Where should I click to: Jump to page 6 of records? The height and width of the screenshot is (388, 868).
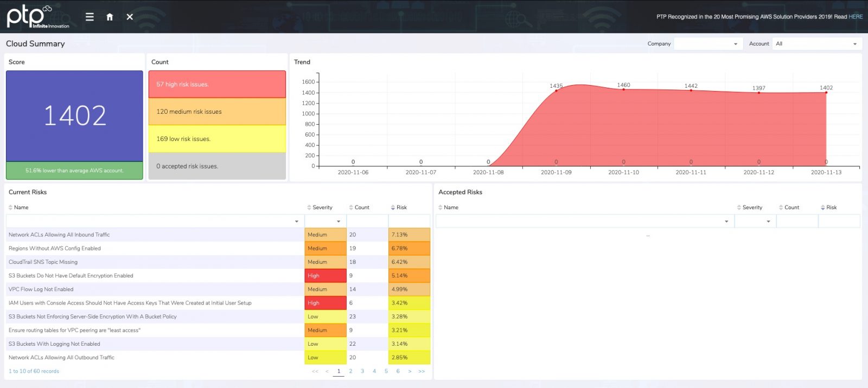[398, 371]
